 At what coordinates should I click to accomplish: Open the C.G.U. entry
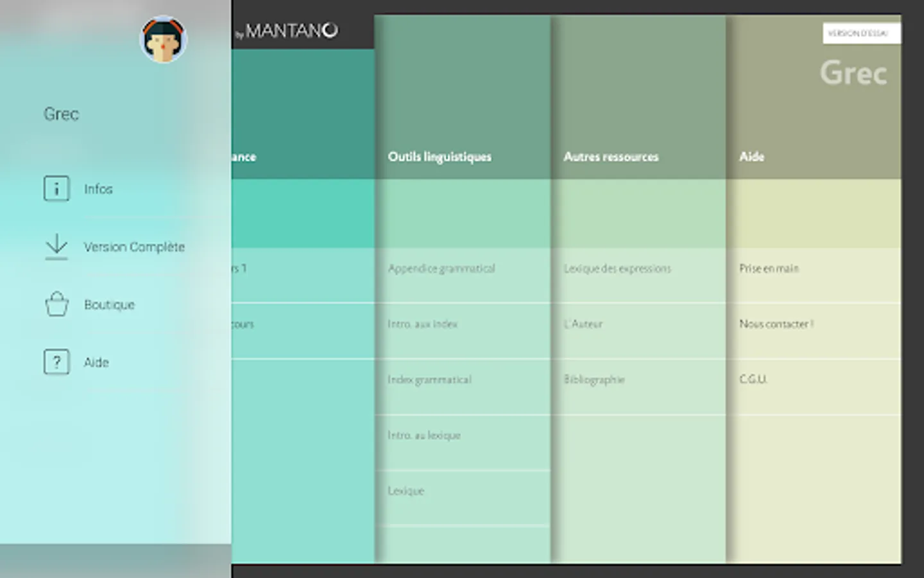click(x=753, y=380)
